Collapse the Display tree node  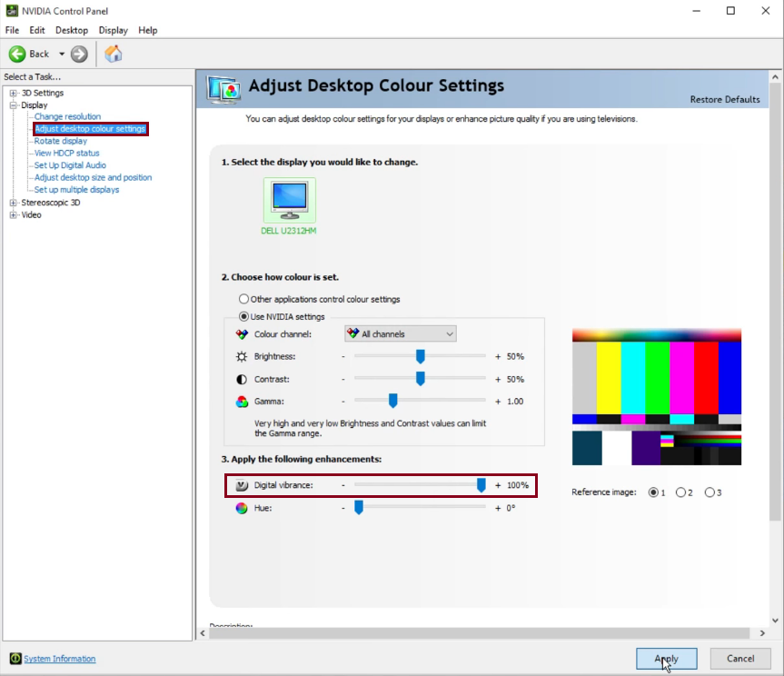point(14,105)
